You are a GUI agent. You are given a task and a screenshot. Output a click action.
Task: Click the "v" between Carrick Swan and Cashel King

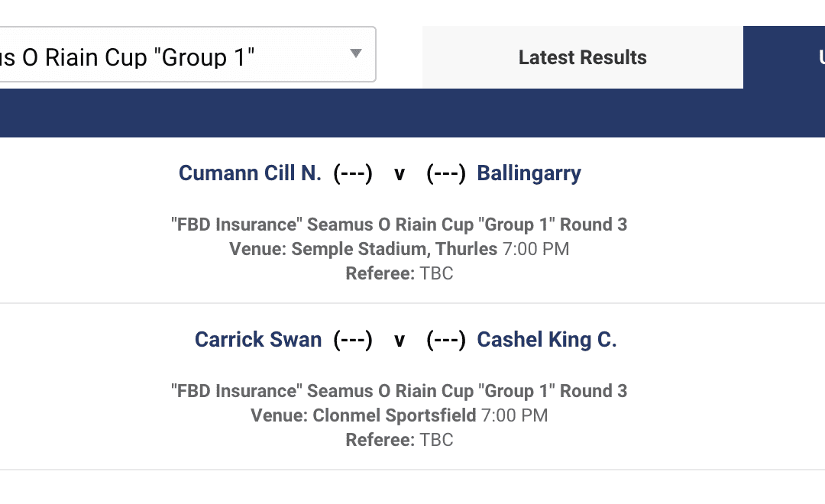(x=399, y=341)
